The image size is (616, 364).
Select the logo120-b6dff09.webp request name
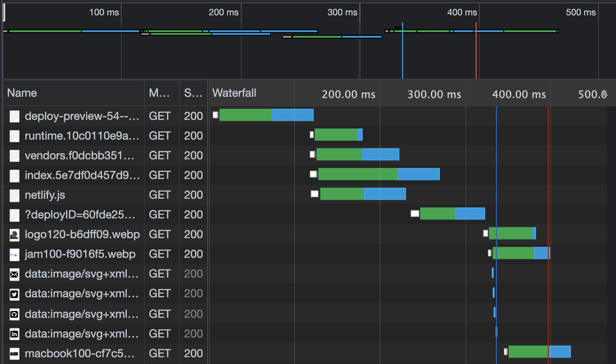82,235
